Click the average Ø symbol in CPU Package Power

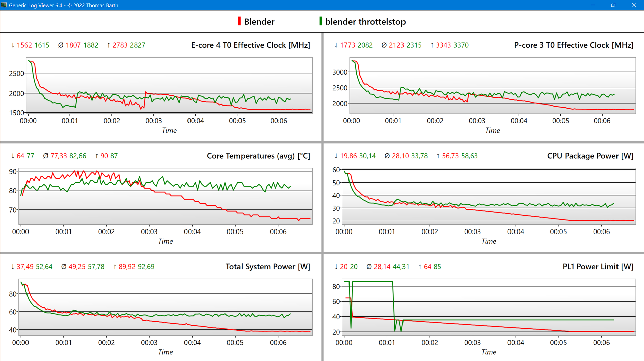point(387,156)
